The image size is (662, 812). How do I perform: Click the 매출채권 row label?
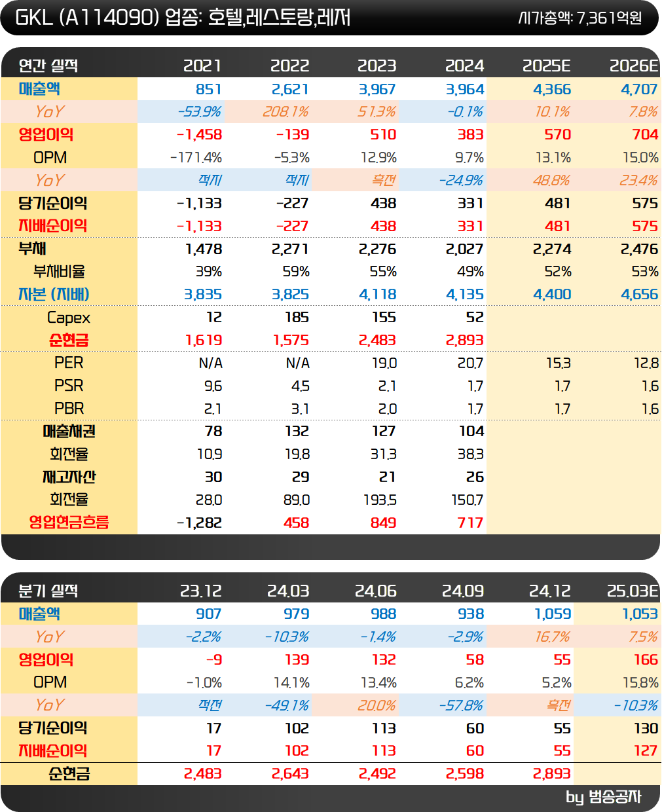click(69, 431)
